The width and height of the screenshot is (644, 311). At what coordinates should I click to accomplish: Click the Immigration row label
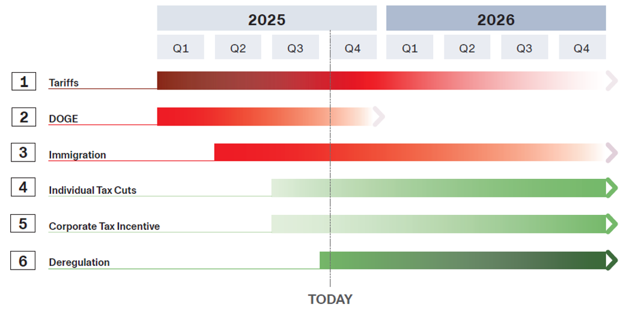pos(77,155)
